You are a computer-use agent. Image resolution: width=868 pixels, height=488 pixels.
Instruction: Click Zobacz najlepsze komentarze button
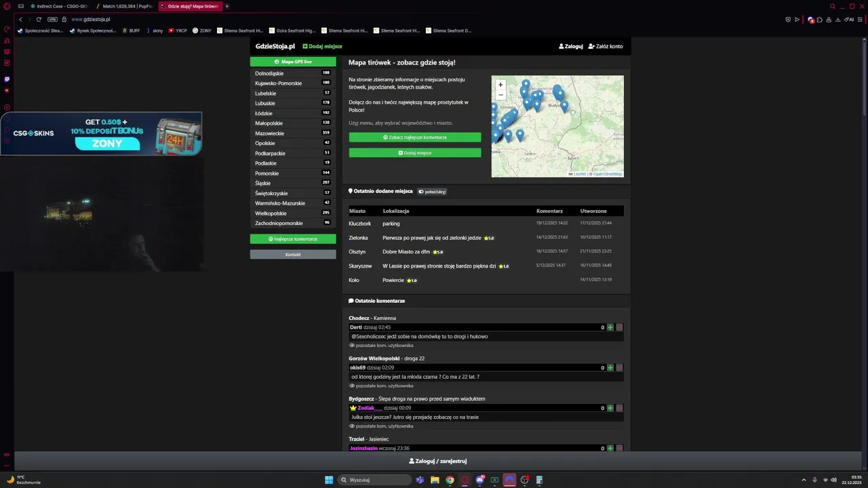click(415, 138)
